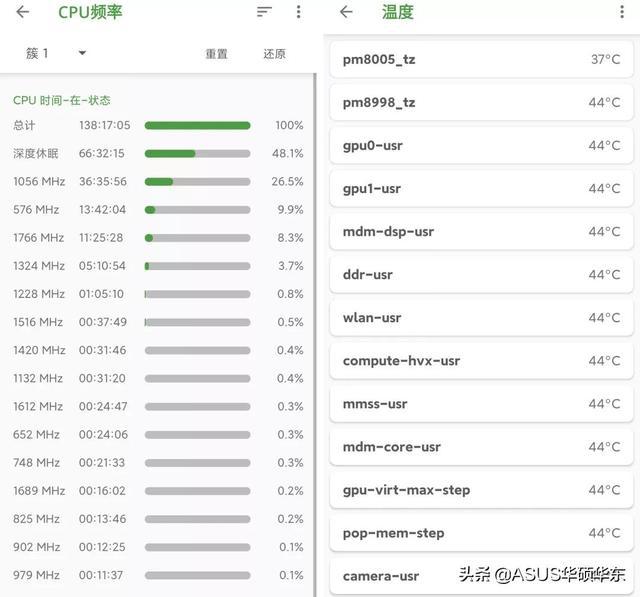Open the mdm-dsp-usr temperature row
This screenshot has width=640, height=597.
point(481,231)
